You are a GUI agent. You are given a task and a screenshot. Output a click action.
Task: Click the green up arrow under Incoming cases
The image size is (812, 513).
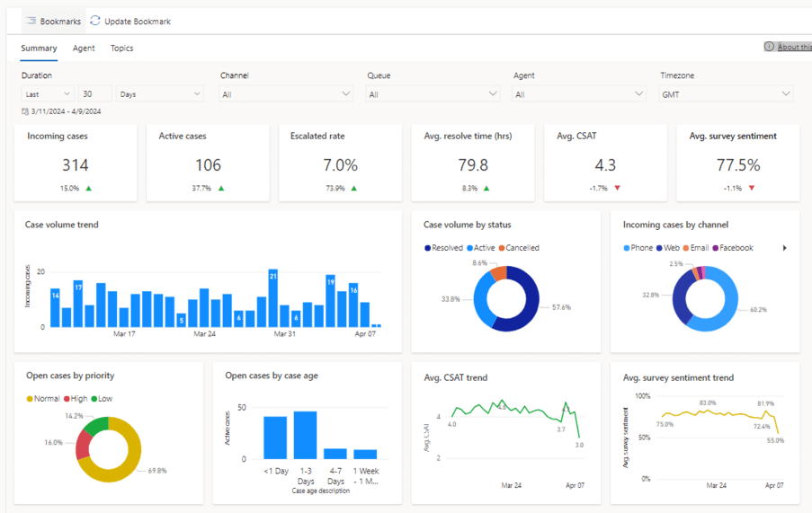pos(88,188)
